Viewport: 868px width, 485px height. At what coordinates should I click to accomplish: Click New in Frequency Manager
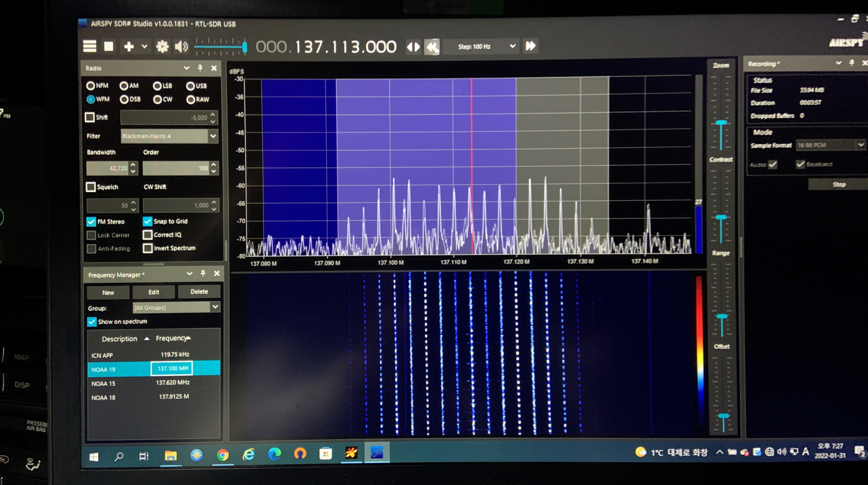point(108,293)
